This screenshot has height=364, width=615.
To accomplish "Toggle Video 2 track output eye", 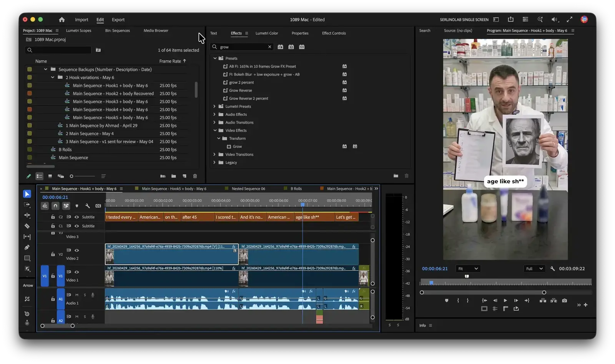I will point(76,250).
